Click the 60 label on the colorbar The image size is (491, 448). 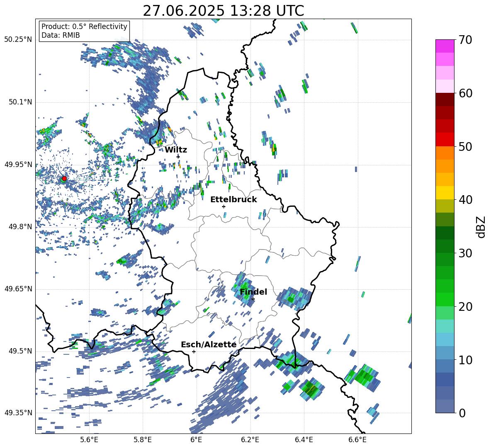(465, 93)
